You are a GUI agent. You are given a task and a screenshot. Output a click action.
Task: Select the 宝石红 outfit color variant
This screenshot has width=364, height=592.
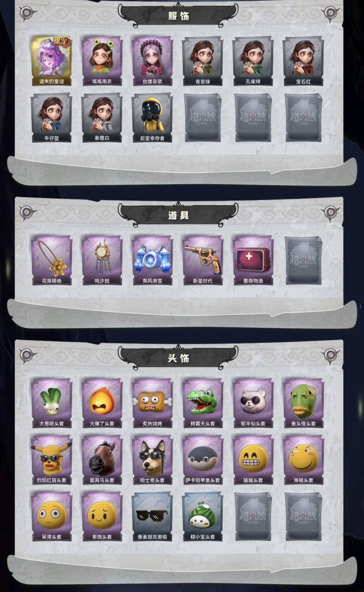coord(303,61)
